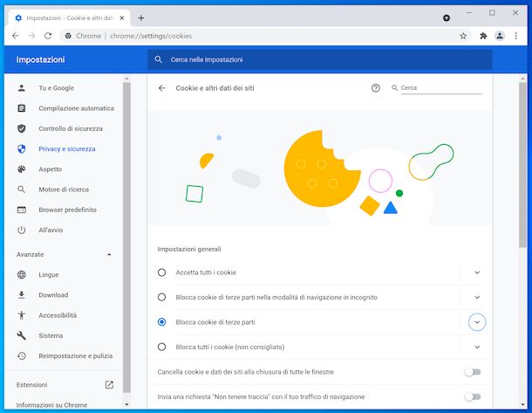Open All'avvio settings section
This screenshot has height=413, width=532.
(51, 231)
